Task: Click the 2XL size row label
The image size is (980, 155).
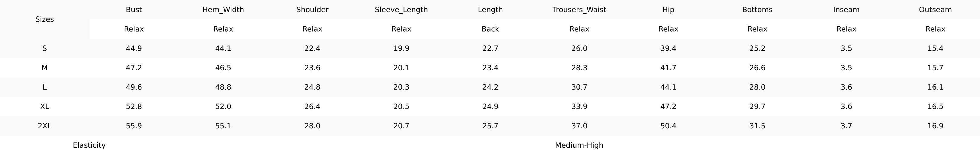Action: 45,126
